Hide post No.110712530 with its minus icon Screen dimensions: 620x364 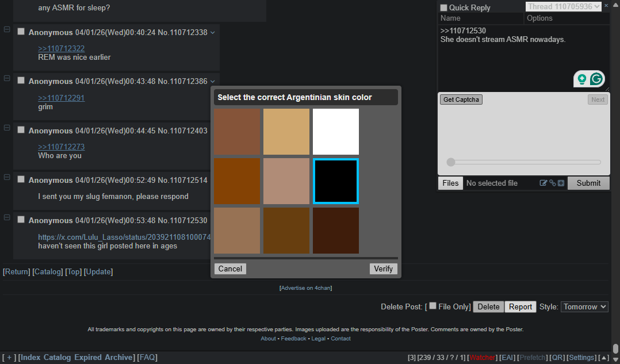pos(7,217)
